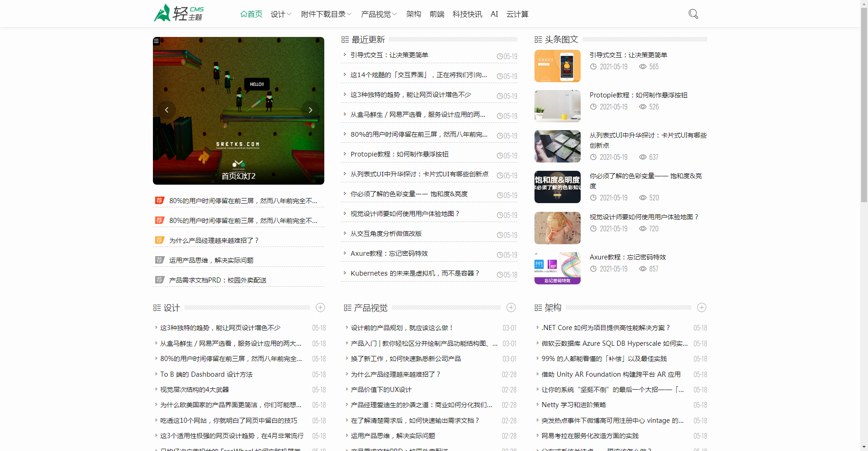The image size is (868, 451).
Task: Go to previous slide with left arrow
Action: tap(167, 110)
